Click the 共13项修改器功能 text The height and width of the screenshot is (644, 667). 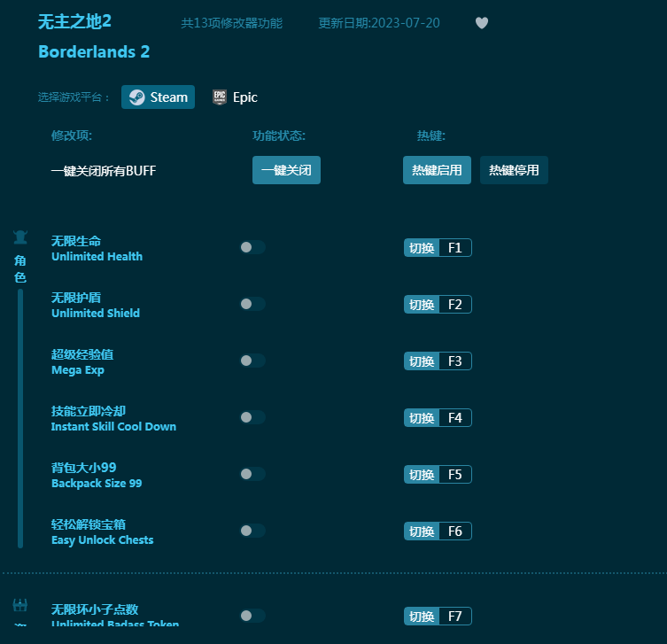(232, 23)
